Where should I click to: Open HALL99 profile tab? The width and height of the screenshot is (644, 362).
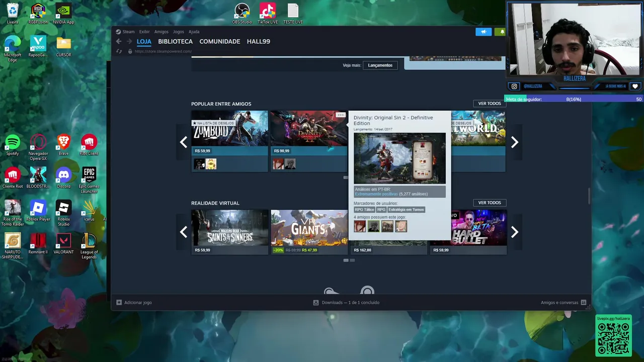point(259,41)
